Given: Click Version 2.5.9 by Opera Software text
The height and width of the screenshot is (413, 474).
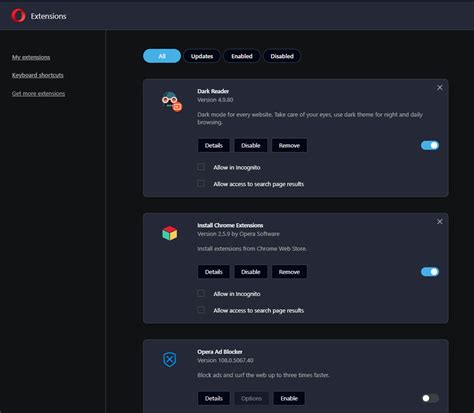Looking at the screenshot, I should pos(238,234).
